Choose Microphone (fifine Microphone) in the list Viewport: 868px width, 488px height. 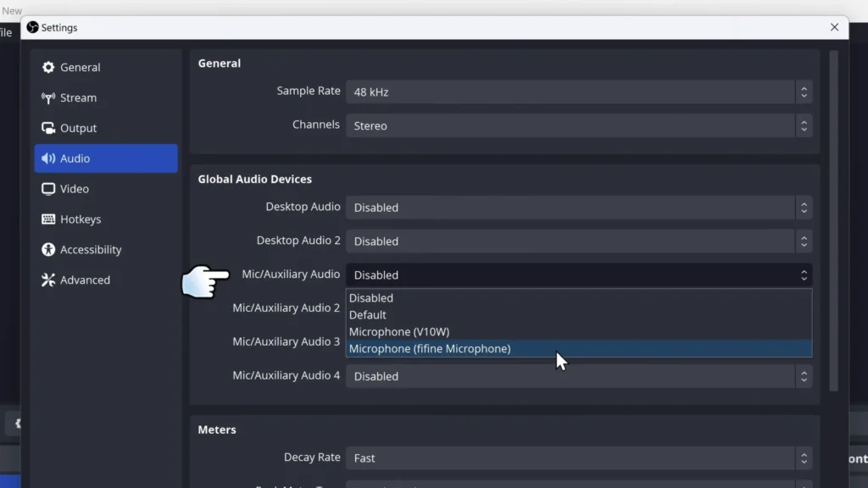pos(579,348)
